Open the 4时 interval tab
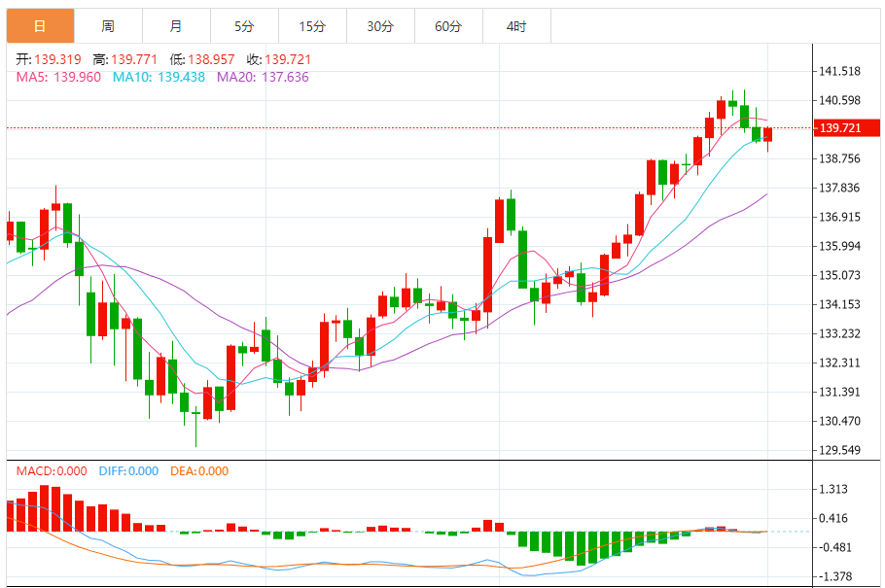Viewport: 885px width, 588px height. click(x=516, y=26)
